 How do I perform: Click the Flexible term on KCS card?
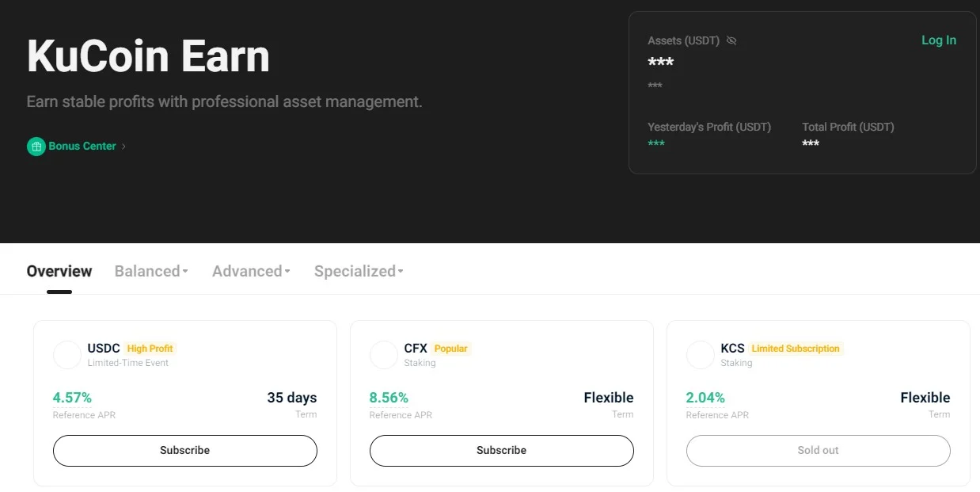pos(925,398)
